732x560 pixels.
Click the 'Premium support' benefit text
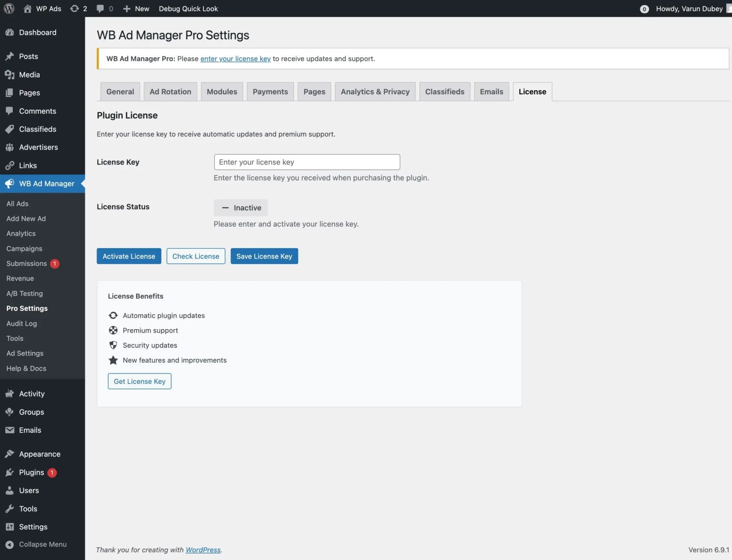[150, 330]
